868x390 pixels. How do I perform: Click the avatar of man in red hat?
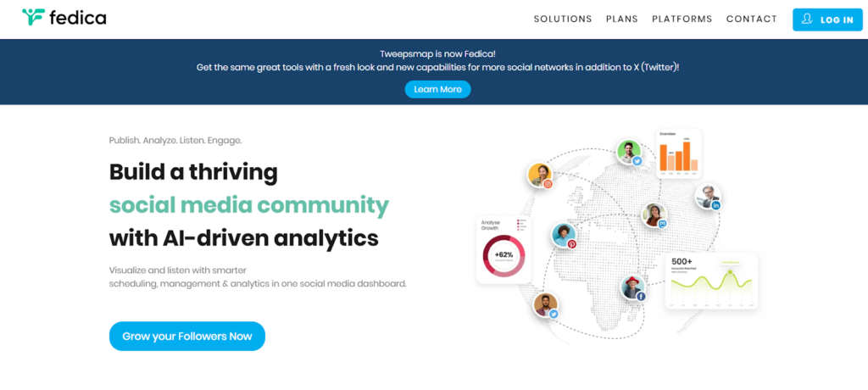(x=632, y=287)
